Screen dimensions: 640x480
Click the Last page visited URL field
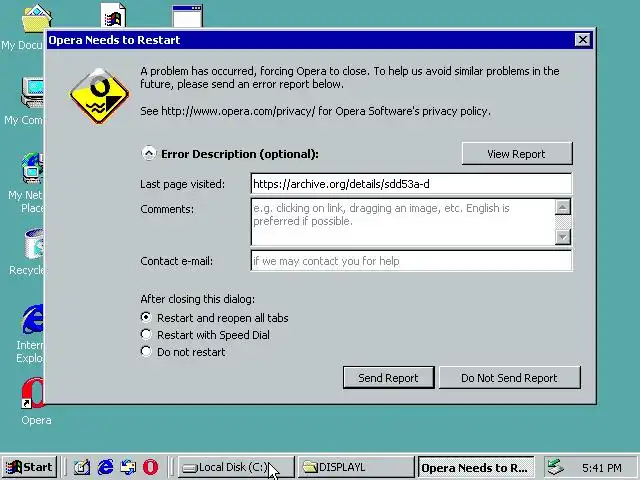(x=411, y=184)
